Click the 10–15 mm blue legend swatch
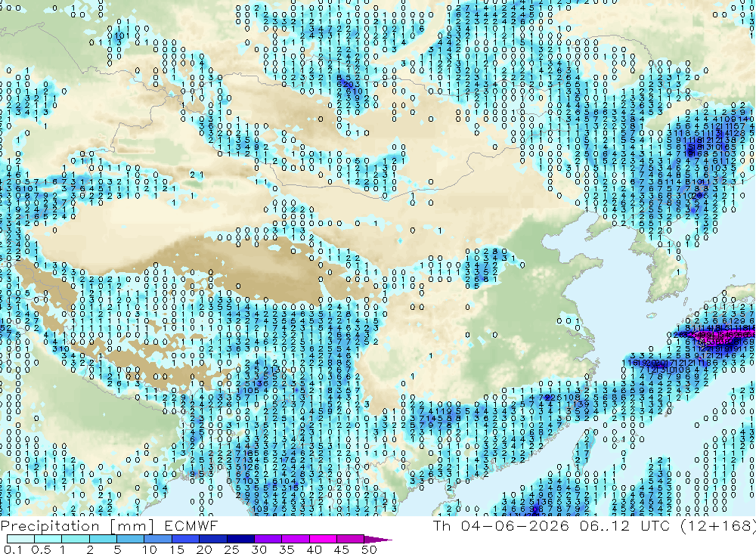The image size is (756, 554). [158, 539]
